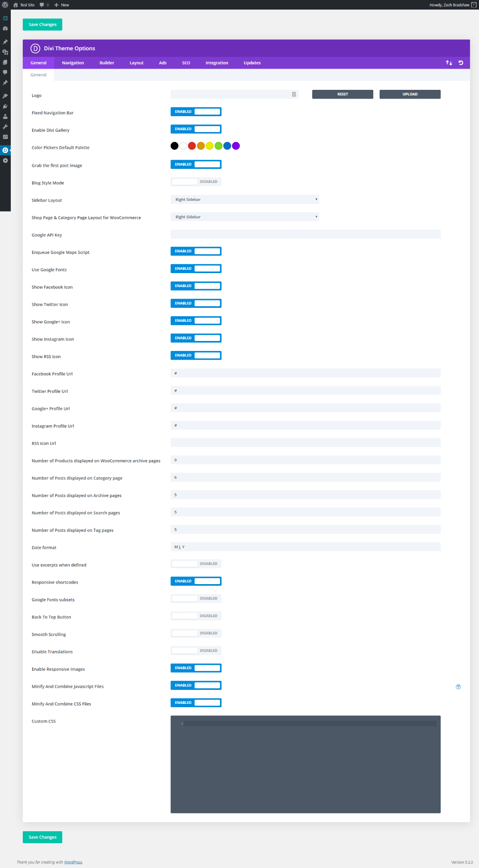
Task: Click the Collapse menu arrow icon
Action: pyautogui.click(x=5, y=161)
